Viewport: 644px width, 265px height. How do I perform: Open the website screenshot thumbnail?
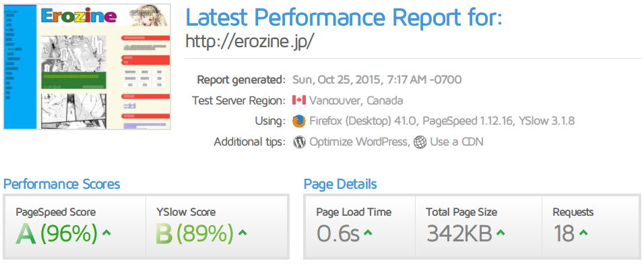[x=87, y=67]
